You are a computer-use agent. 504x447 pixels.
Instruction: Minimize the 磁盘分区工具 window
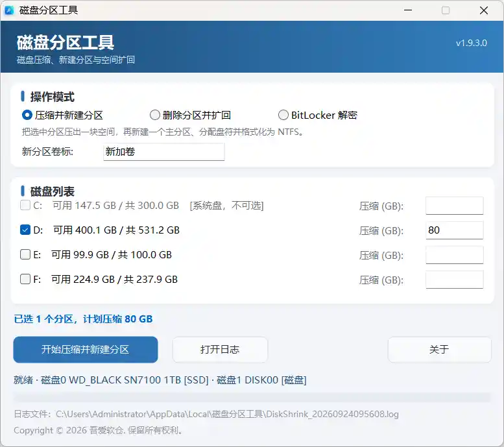[408, 10]
